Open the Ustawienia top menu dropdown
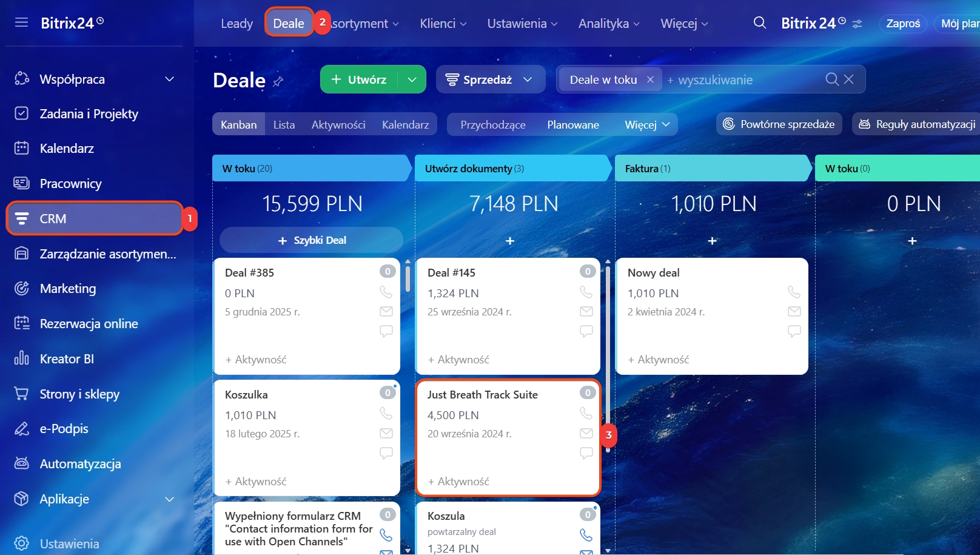Screen dimensions: 980x555 522,24
